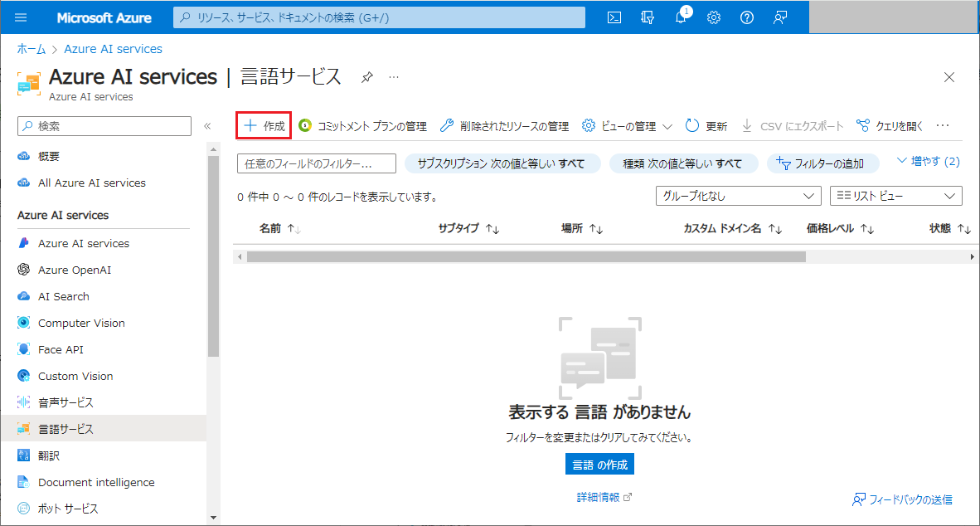Viewport: 980px width, 526px height.
Task: Pin the 言語サービス blade
Action: click(366, 77)
